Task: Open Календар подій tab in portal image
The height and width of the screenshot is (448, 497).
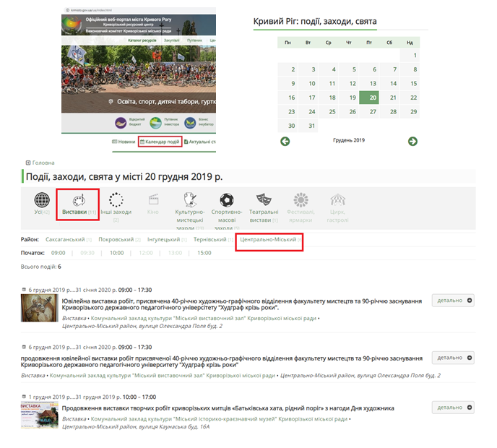Action: 160,142
